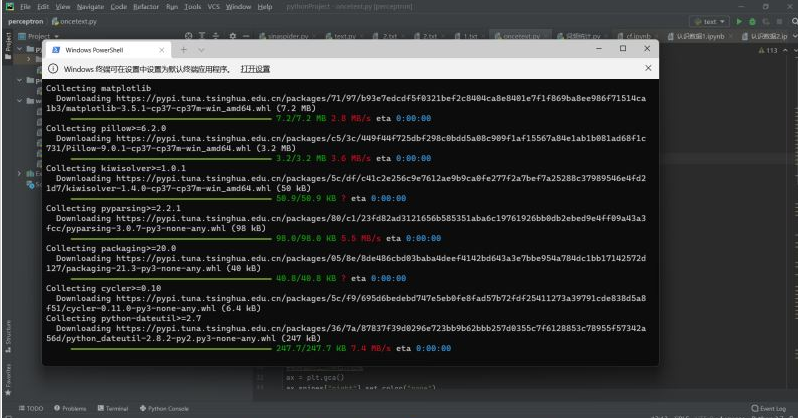Click the 'ax = plt.gca()' code line in editor
This screenshot has height=418, width=798.
point(315,377)
